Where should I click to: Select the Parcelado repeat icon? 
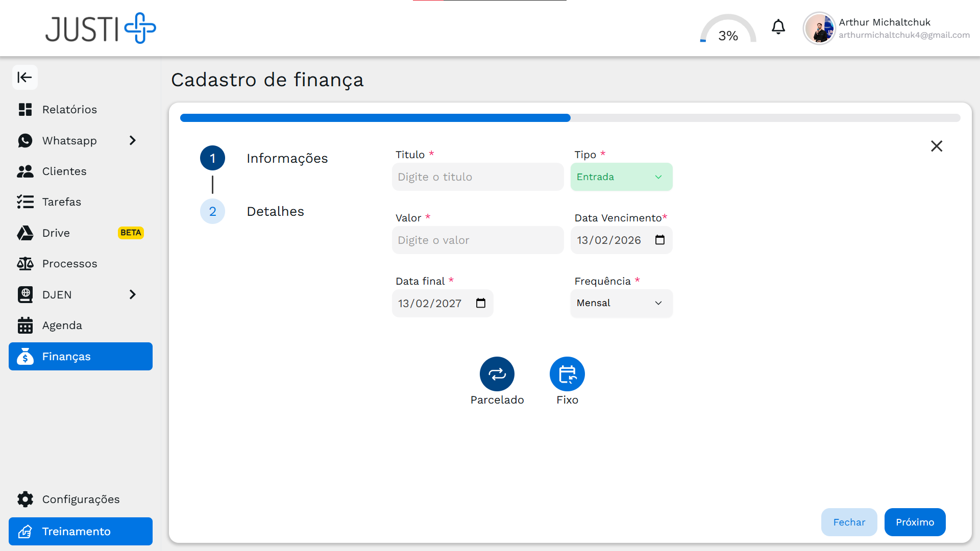(497, 374)
